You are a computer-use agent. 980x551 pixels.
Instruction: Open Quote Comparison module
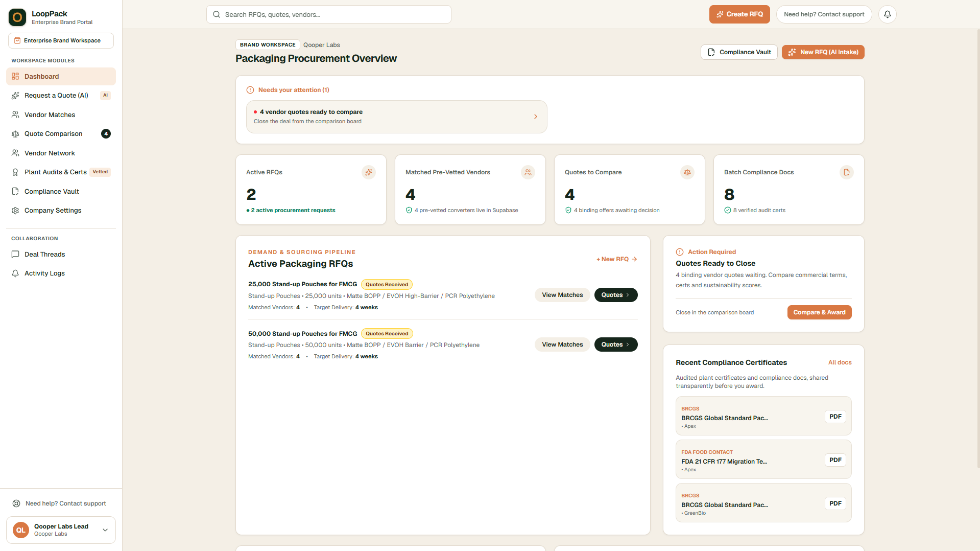(x=61, y=134)
